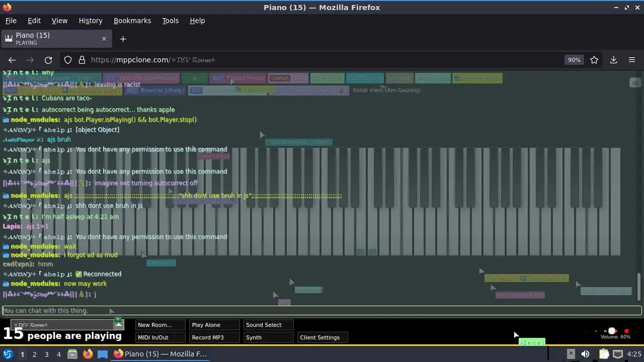The width and height of the screenshot is (644, 362).
Task: Close the Piano (15) tab
Action: point(104,39)
